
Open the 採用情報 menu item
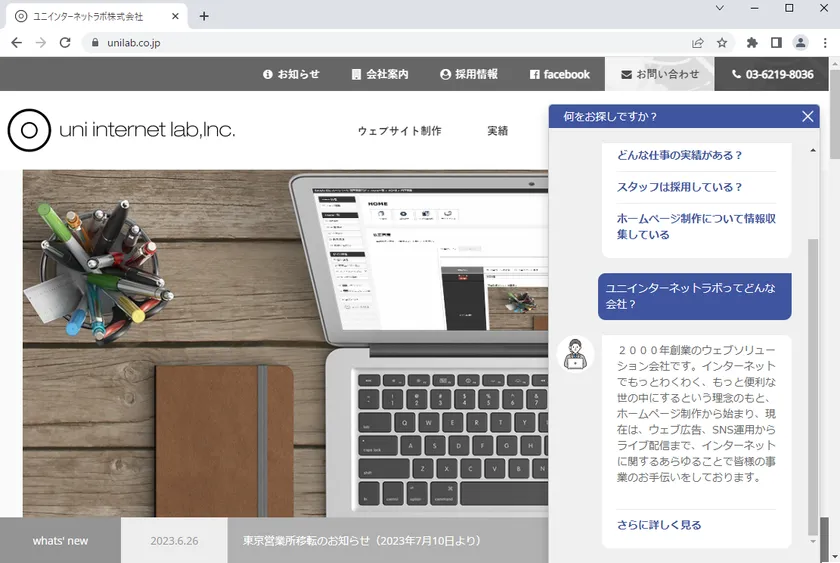tap(469, 74)
